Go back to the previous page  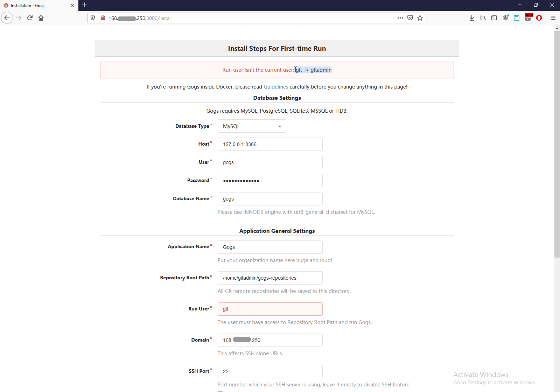point(7,18)
